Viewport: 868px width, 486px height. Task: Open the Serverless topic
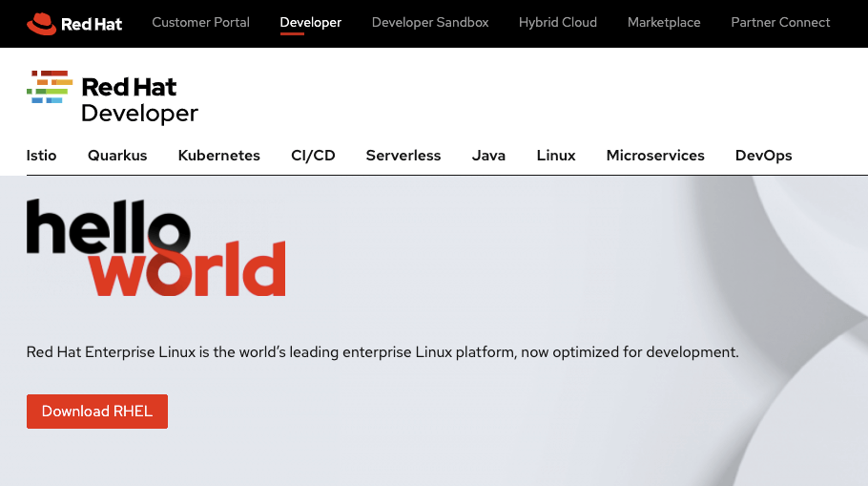(403, 155)
